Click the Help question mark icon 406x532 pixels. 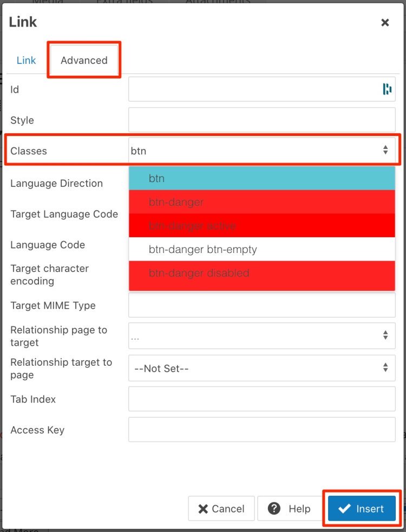pos(275,508)
